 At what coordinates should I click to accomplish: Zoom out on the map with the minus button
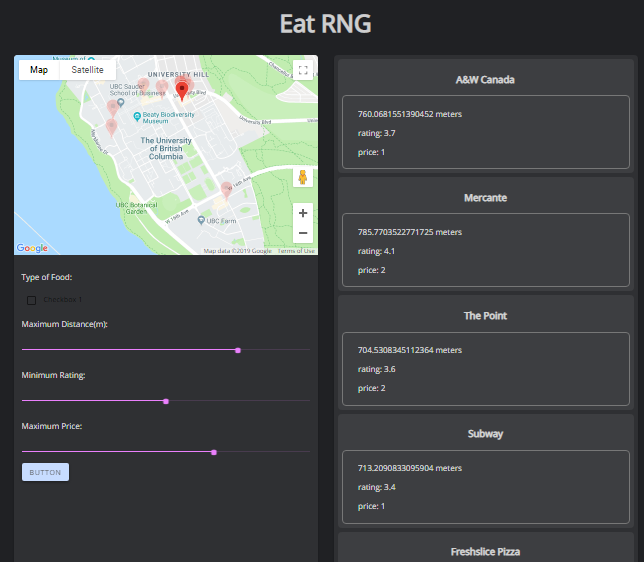[303, 233]
